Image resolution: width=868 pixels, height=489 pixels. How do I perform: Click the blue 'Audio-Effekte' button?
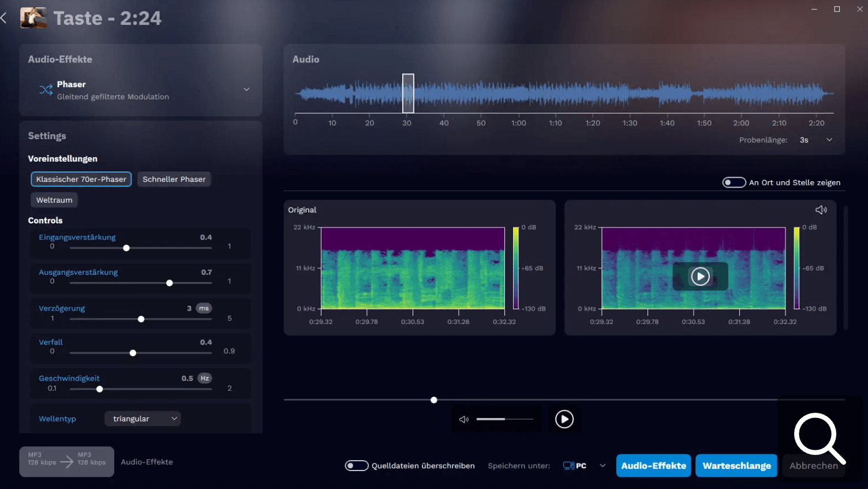653,466
